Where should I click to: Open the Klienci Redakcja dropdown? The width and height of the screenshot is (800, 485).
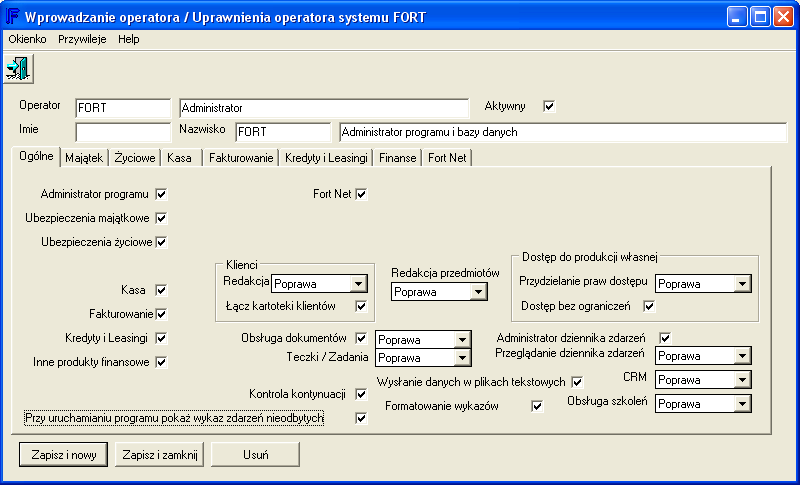(x=319, y=284)
